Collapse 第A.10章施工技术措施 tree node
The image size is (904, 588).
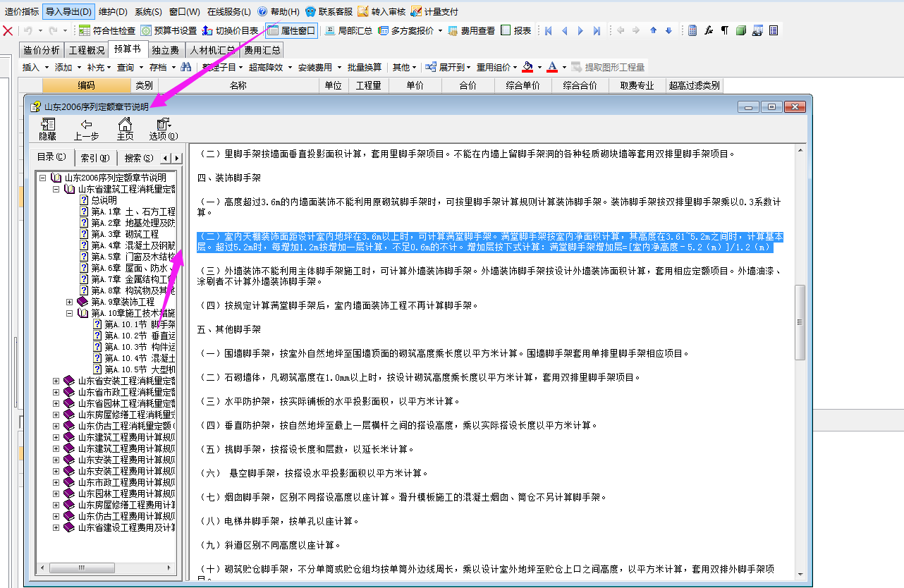[69, 313]
